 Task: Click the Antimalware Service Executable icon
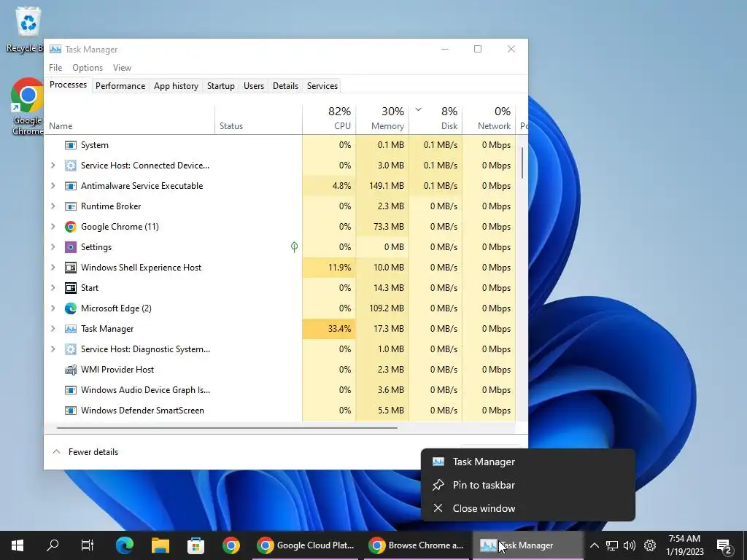coord(71,186)
